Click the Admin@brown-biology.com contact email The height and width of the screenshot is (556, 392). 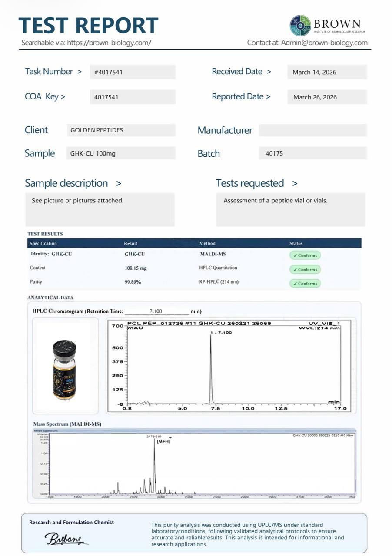coord(324,43)
